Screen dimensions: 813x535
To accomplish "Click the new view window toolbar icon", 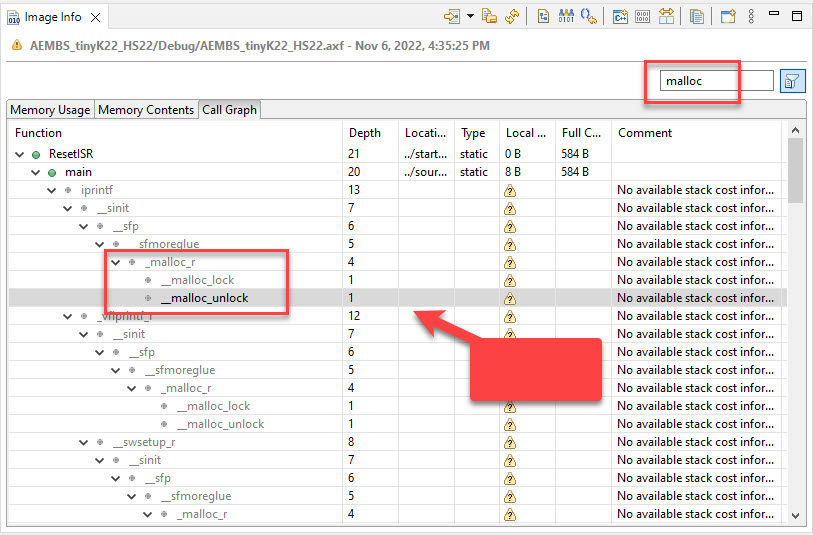I will click(x=728, y=16).
